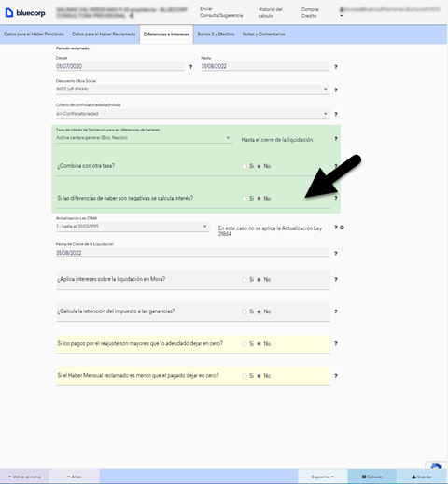Viewport: 448px width, 484px height.
Task: Switch to Datos para el Haber Reclamado tab
Action: coord(104,35)
